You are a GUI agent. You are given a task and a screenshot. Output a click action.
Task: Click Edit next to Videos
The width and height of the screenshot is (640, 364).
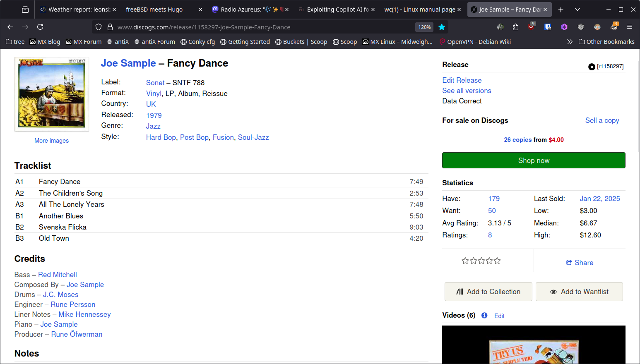499,316
